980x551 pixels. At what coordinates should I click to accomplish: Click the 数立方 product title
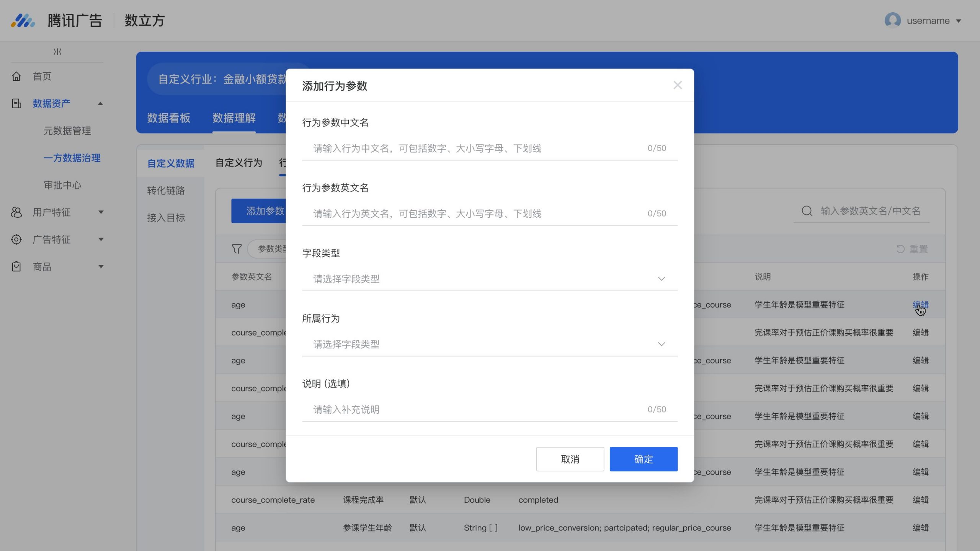tap(145, 21)
